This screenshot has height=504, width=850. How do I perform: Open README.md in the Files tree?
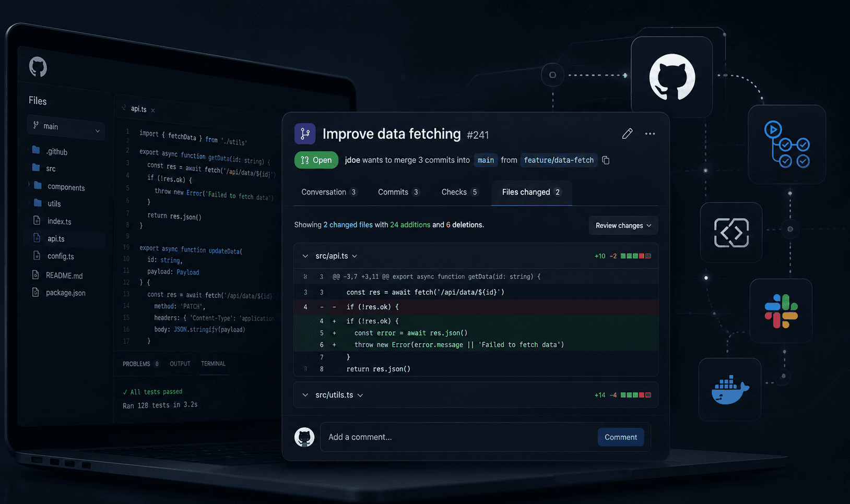[x=57, y=275]
